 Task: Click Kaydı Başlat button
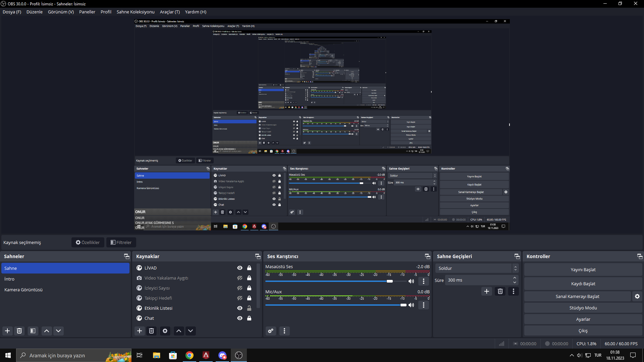coord(583,284)
